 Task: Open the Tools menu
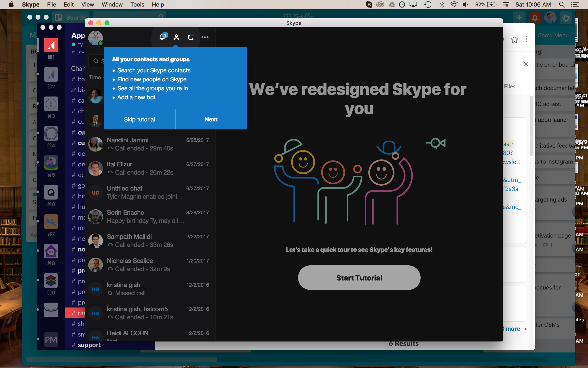pyautogui.click(x=137, y=4)
